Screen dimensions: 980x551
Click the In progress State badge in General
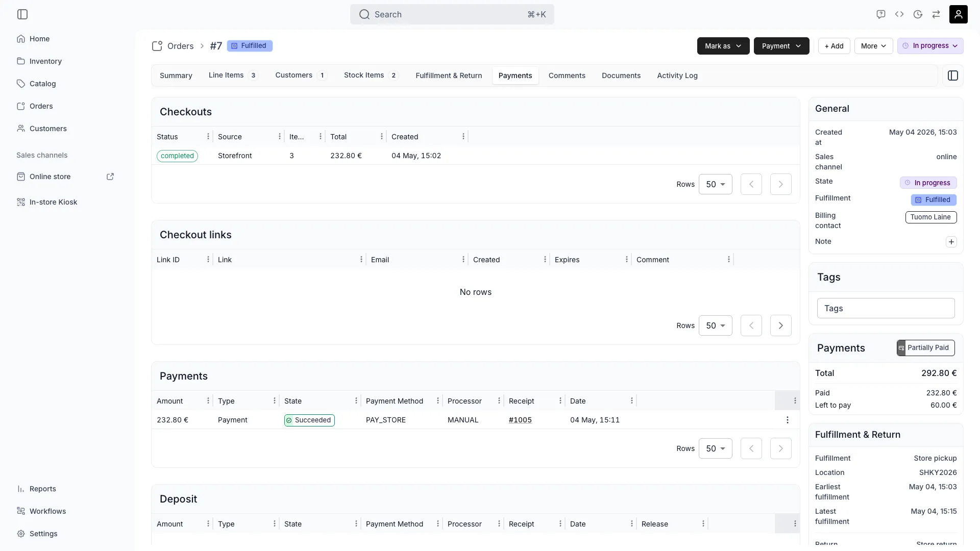point(928,183)
